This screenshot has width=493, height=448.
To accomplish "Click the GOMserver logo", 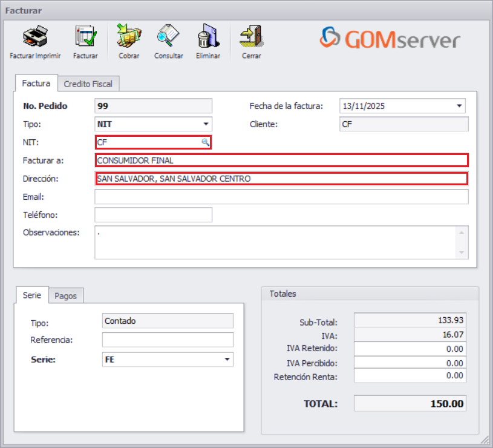I will tap(390, 39).
